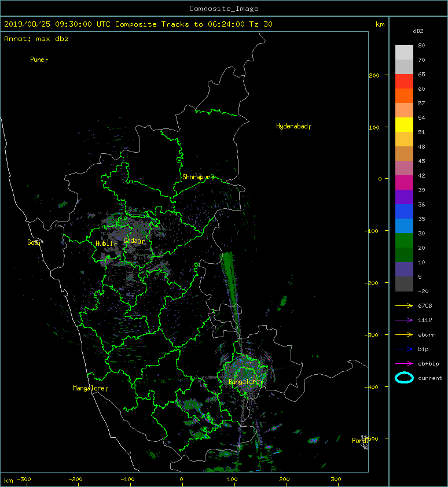The width and height of the screenshot is (448, 487).
Task: Click the mauve 45 dBZ color swatch
Action: pos(404,168)
